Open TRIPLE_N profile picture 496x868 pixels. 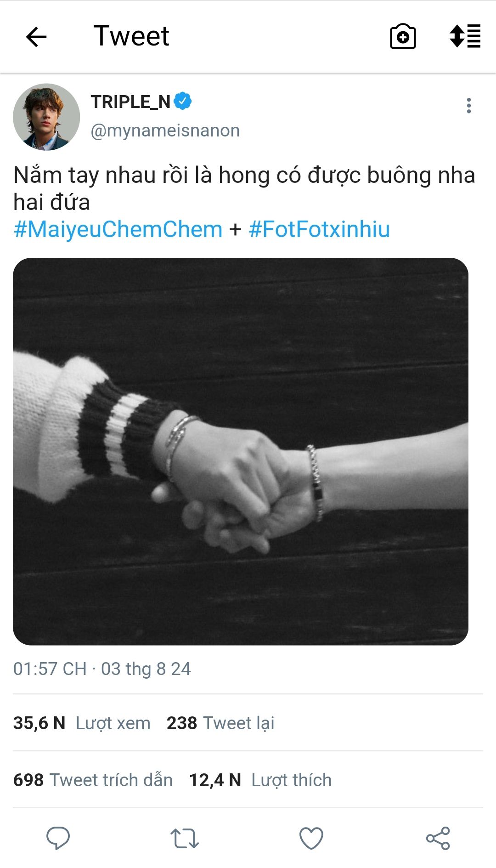[x=46, y=117]
